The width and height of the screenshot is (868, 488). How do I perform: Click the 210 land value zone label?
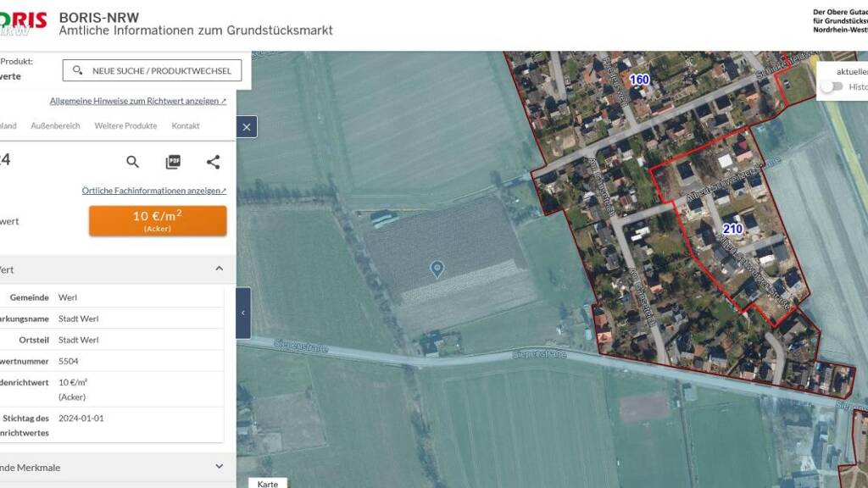[732, 229]
